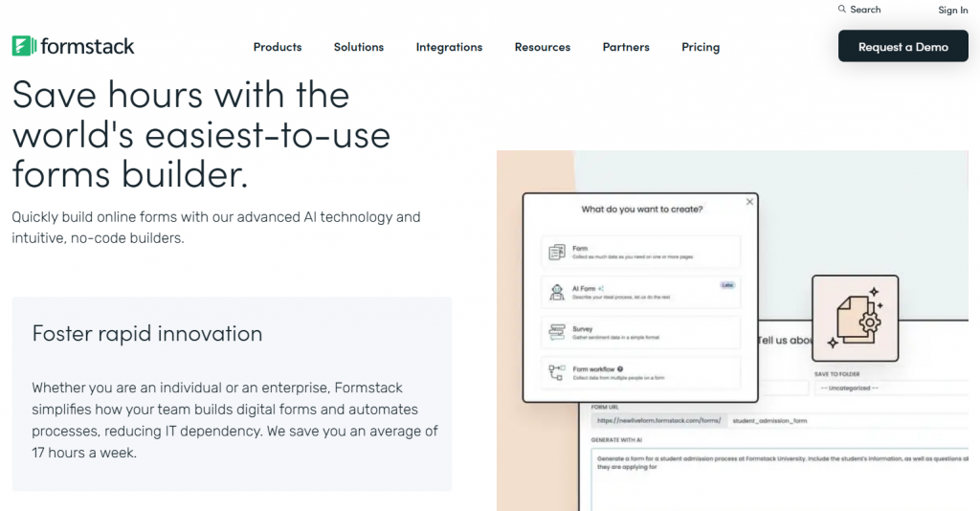Click the document gear sparkle icon
The height and width of the screenshot is (511, 980).
855,320
